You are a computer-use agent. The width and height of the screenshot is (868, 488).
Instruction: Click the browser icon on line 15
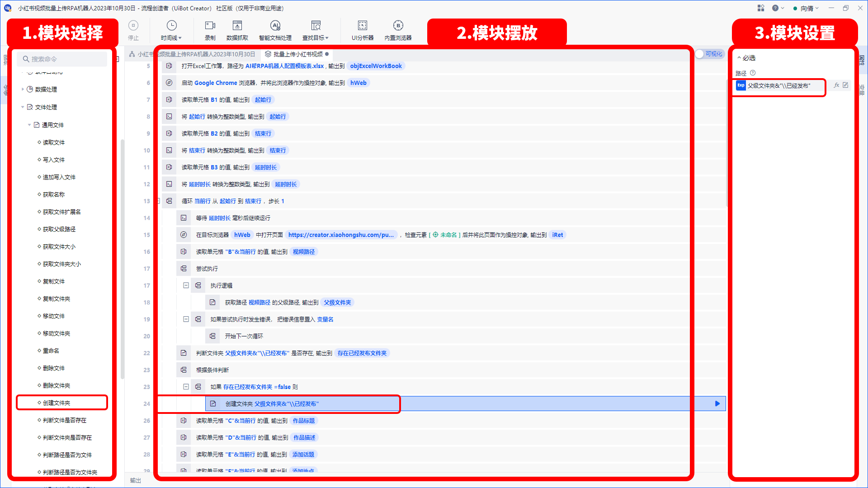tap(184, 235)
